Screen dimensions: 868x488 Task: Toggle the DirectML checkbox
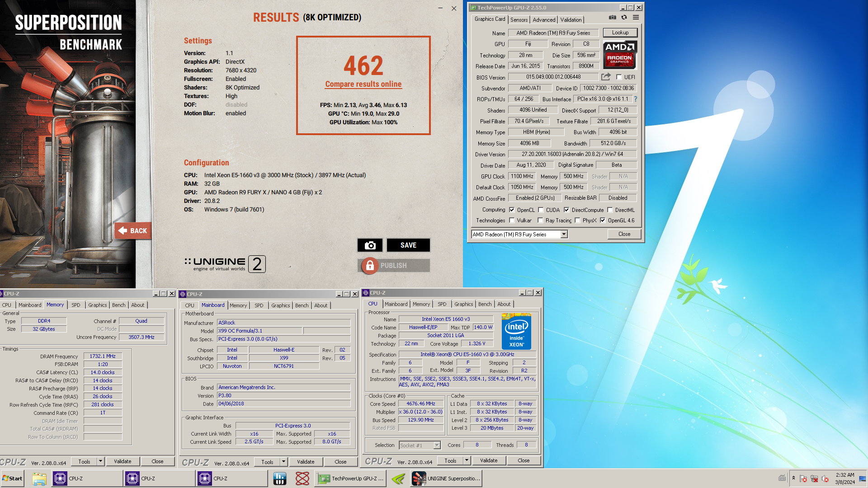click(x=610, y=210)
